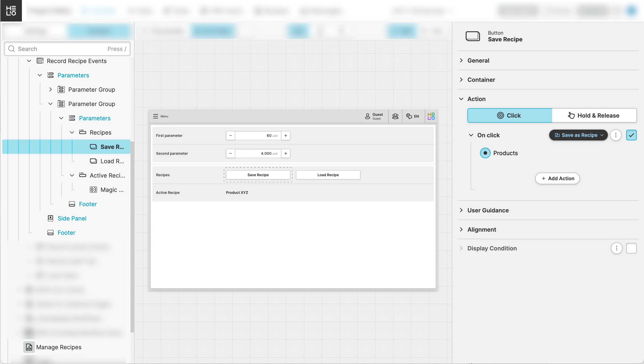
Task: Click the plus stepper for First parameter
Action: coord(286,135)
